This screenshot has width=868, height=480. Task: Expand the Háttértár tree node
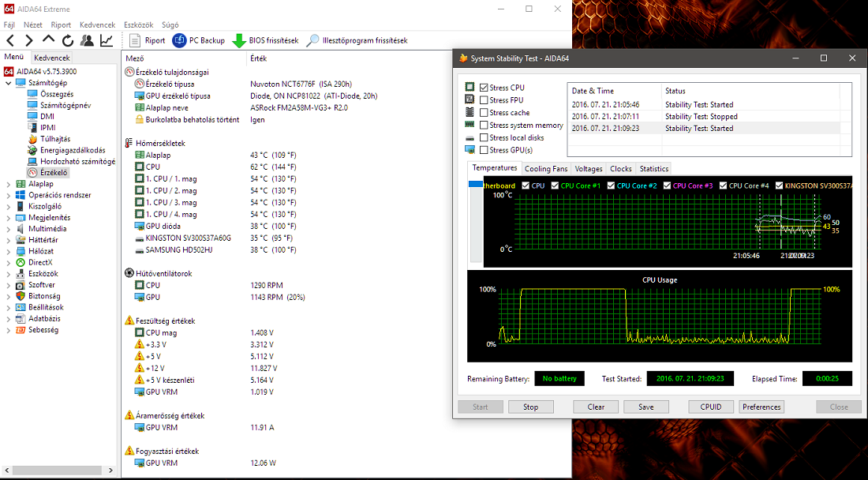click(9, 240)
